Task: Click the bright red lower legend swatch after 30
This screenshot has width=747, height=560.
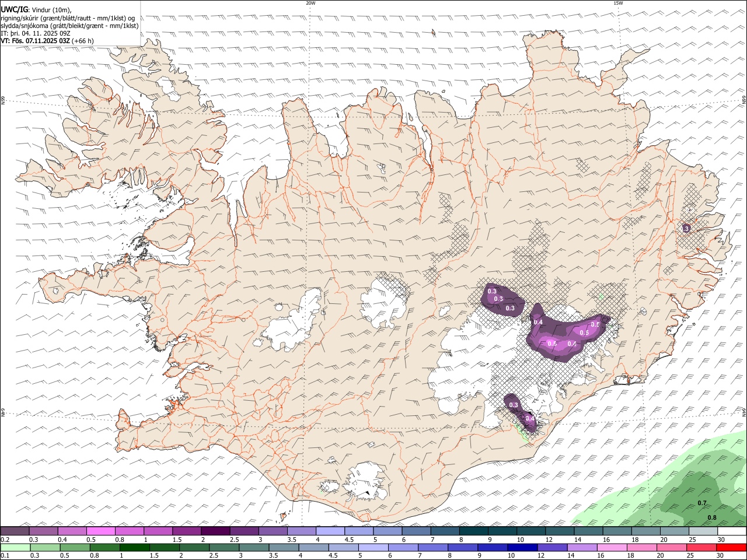Action: point(732,548)
